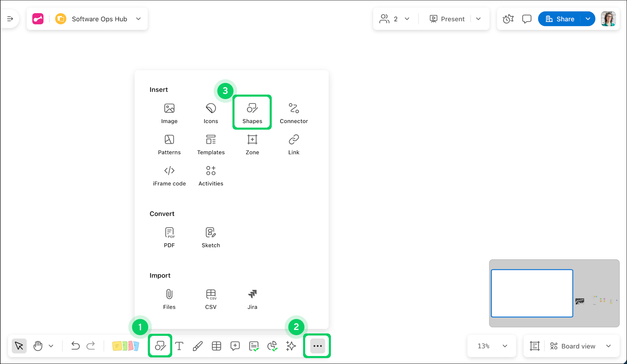Select the Shapes tool in bottom toolbar

[x=160, y=346]
